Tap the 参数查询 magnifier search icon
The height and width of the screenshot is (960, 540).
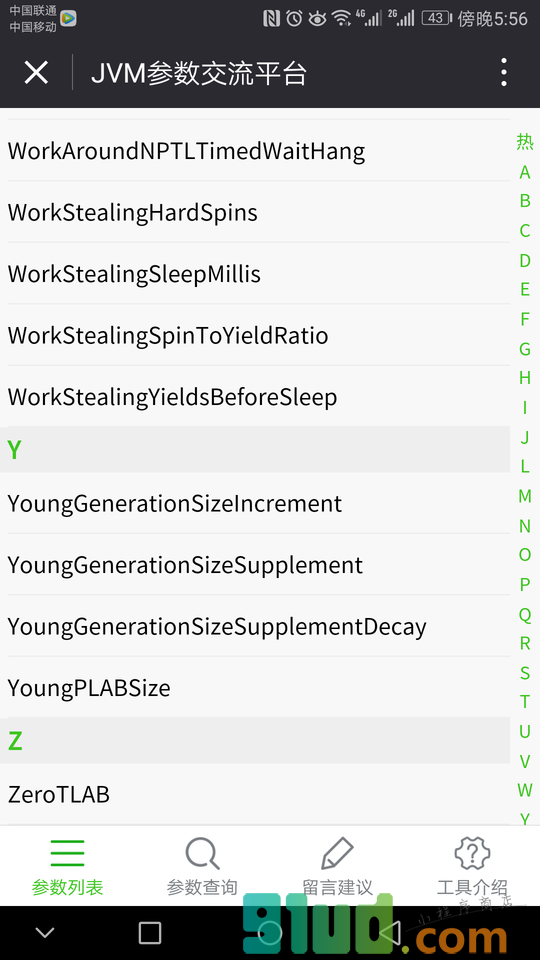click(202, 853)
